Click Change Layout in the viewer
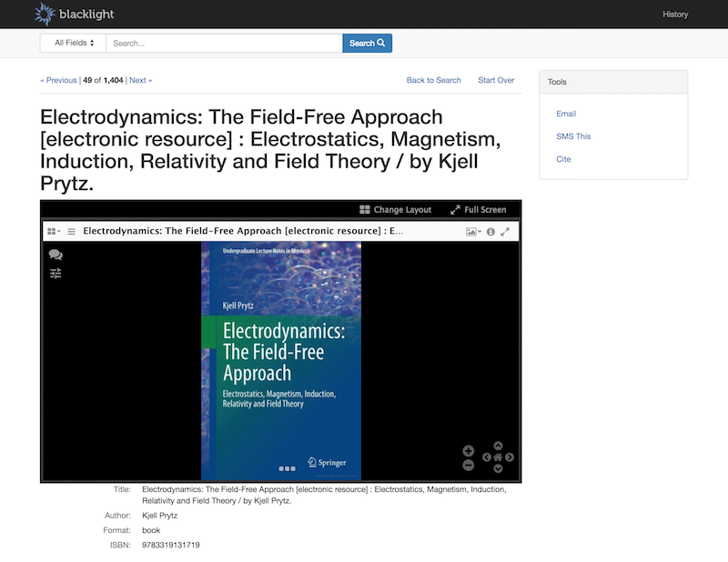The image size is (728, 562). (x=396, y=210)
